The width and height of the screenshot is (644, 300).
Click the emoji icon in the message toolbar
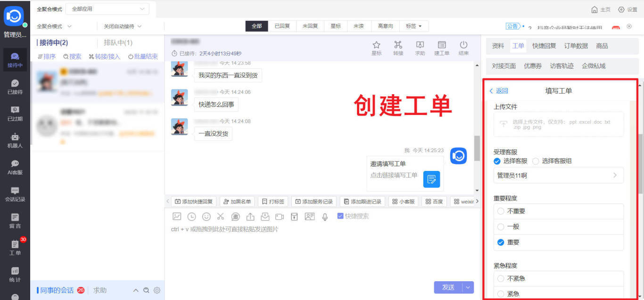click(206, 217)
